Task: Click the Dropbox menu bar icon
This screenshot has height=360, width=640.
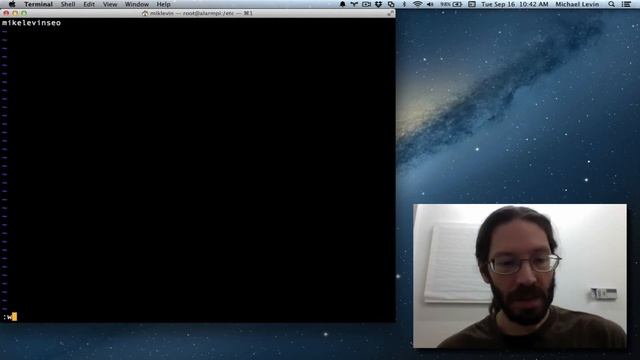Action: click(378, 4)
